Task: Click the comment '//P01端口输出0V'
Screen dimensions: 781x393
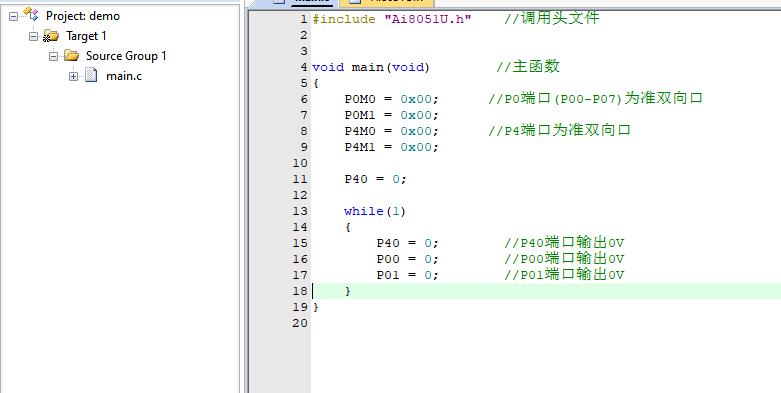Action: tap(564, 275)
